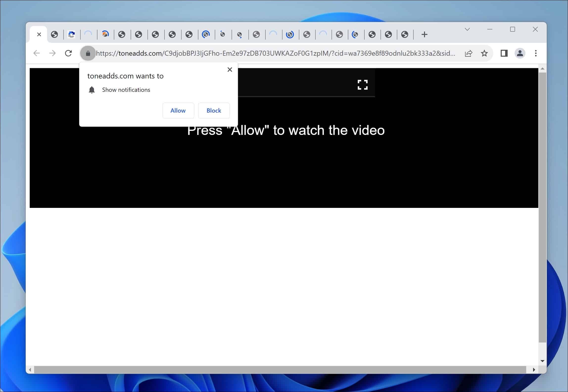Click Allow in the notification prompt

pyautogui.click(x=178, y=111)
